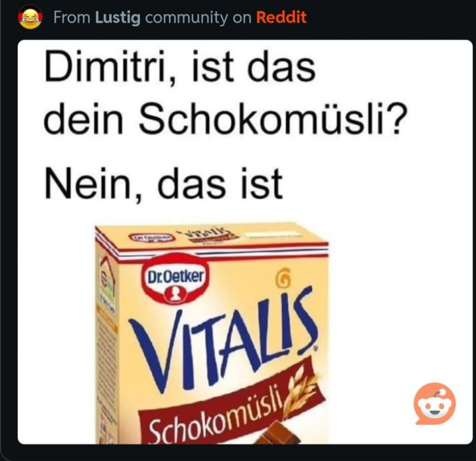The width and height of the screenshot is (476, 461).
Task: Open the orange Reddit link
Action: 281,17
